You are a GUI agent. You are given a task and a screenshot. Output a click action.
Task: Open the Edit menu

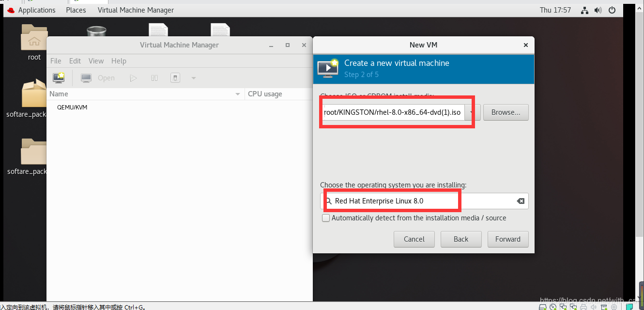coord(75,61)
